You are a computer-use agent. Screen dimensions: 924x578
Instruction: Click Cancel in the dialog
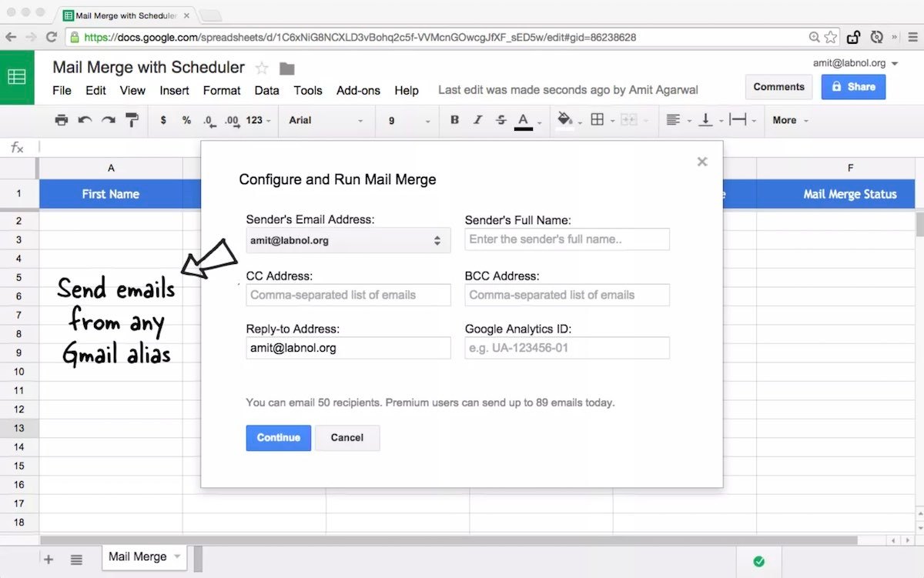[x=347, y=438]
